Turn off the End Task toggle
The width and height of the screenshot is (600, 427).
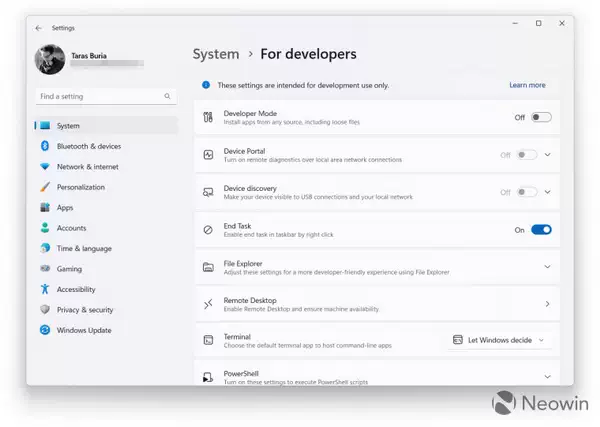point(541,230)
